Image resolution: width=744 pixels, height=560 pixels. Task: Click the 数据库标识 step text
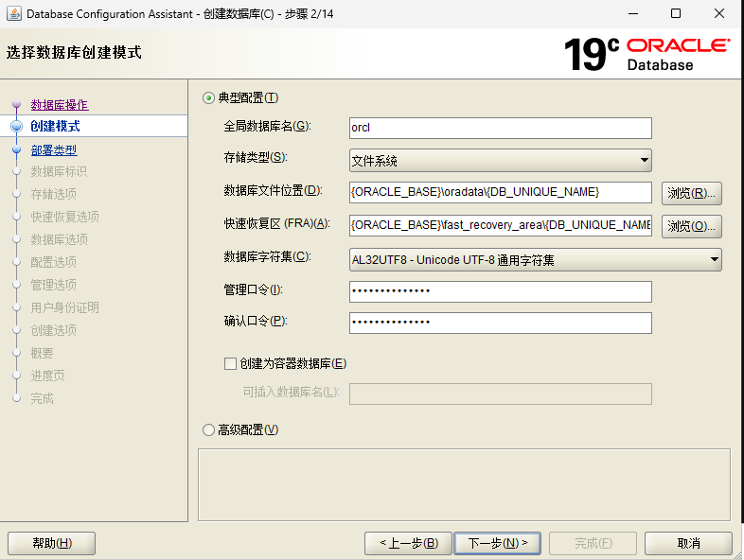tap(59, 171)
